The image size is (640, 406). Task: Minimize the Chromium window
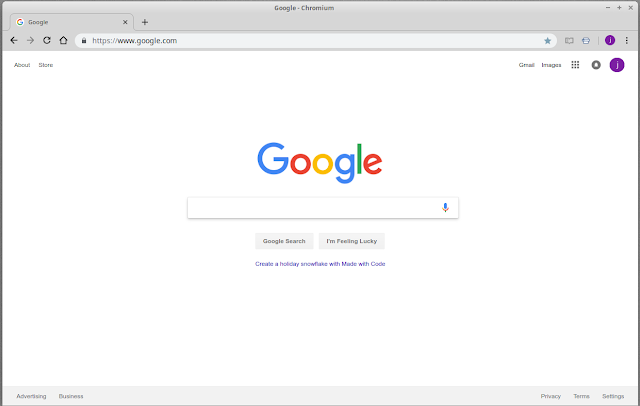click(x=608, y=8)
